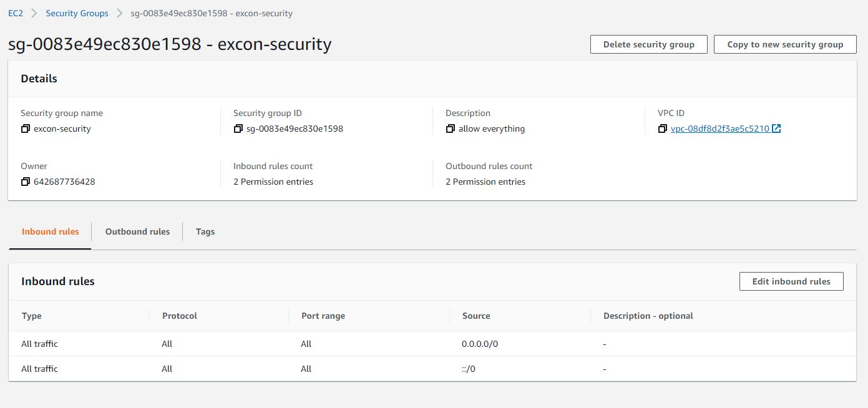Click Delete security group button
This screenshot has height=408, width=868.
pos(648,44)
